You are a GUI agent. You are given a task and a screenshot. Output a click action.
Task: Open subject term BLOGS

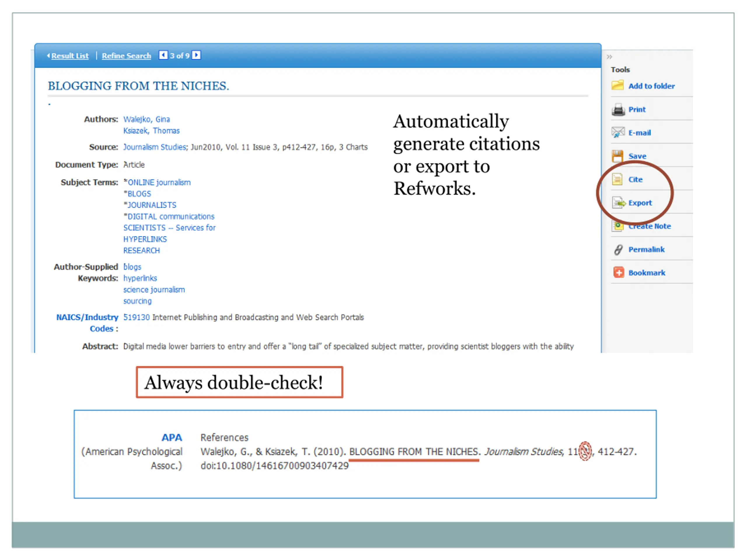point(139,194)
